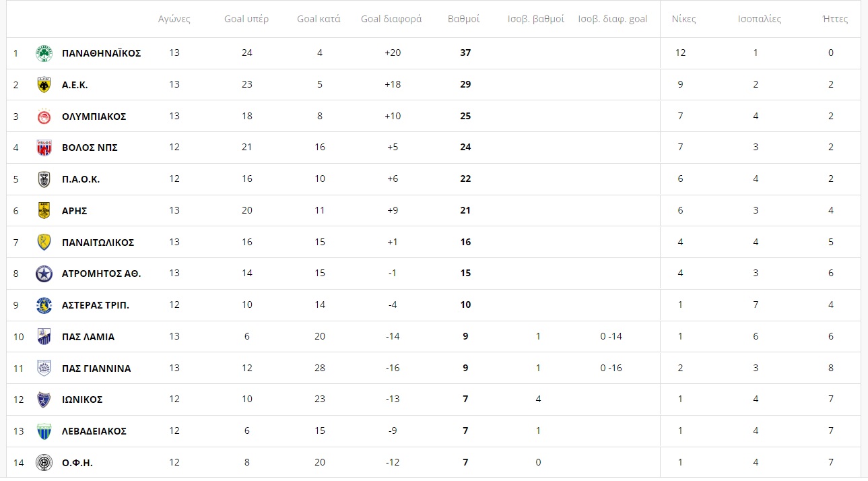Click the Νίκες column header

coord(683,19)
